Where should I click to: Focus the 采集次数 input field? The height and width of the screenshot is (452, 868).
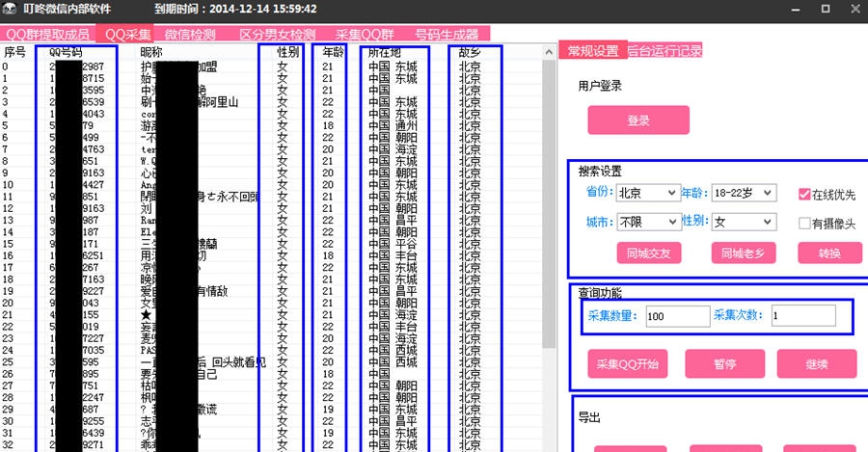(803, 316)
